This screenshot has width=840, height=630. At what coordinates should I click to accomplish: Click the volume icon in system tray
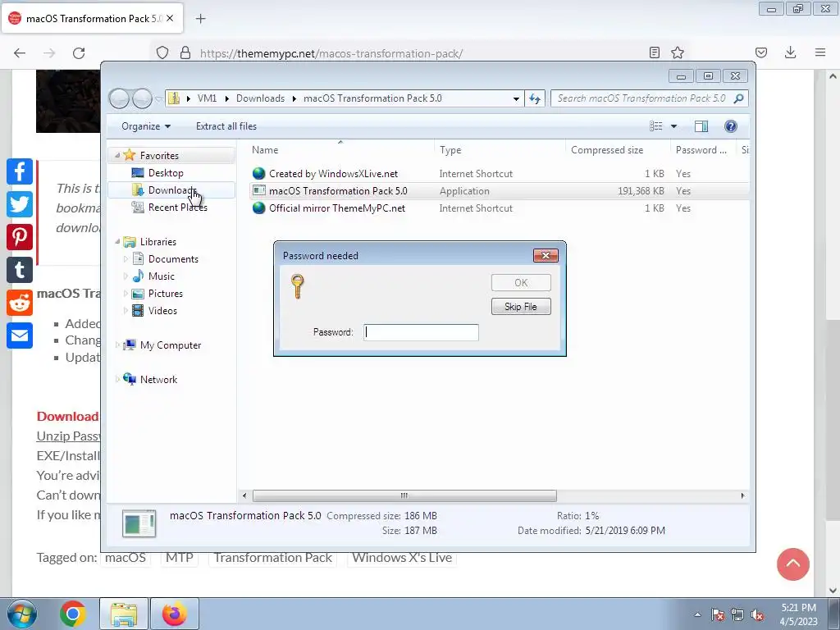coord(757,615)
